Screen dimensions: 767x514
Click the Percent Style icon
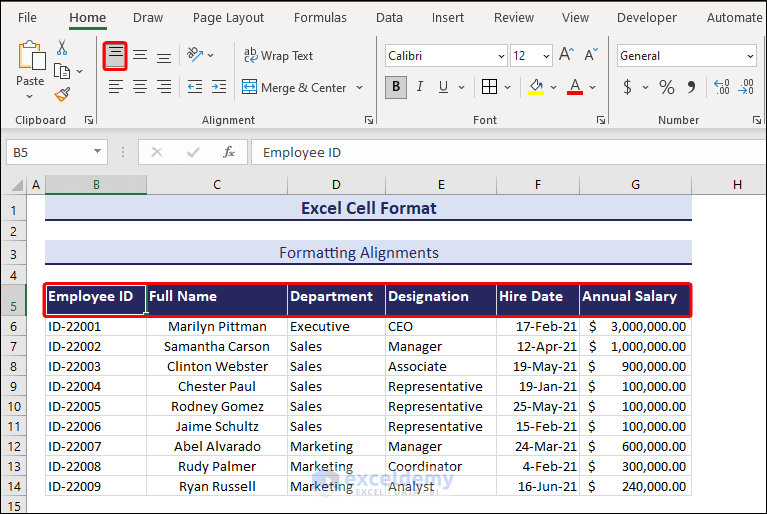(659, 87)
